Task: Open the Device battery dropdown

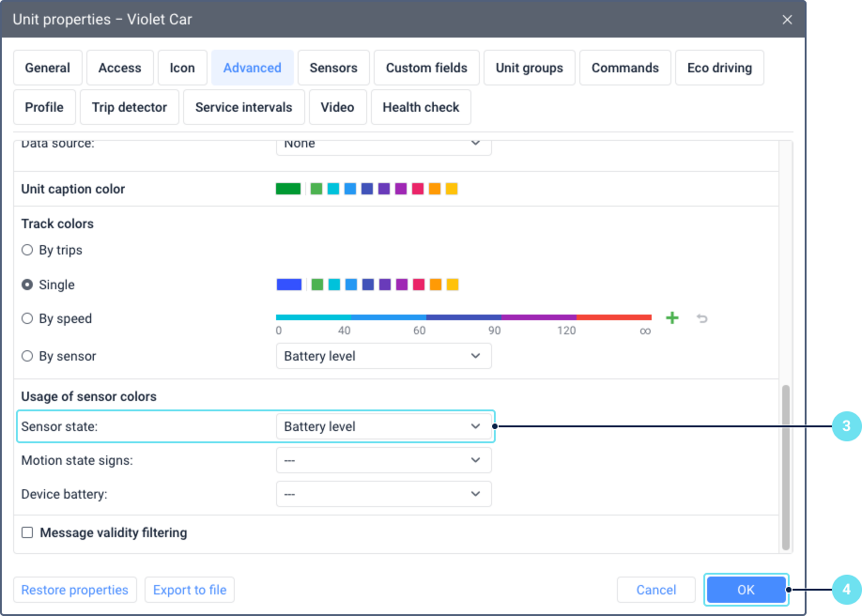Action: pyautogui.click(x=383, y=494)
